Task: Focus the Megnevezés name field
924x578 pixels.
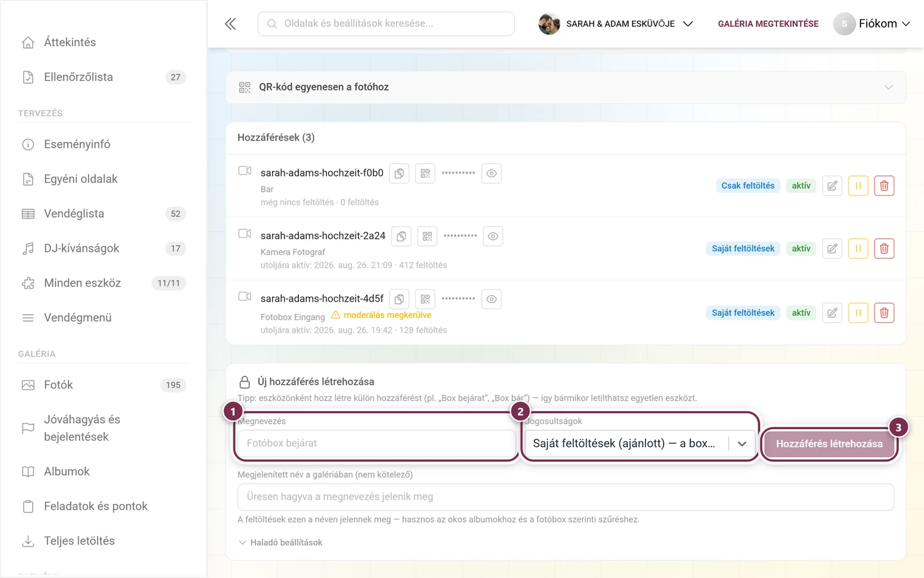Action: [x=377, y=443]
